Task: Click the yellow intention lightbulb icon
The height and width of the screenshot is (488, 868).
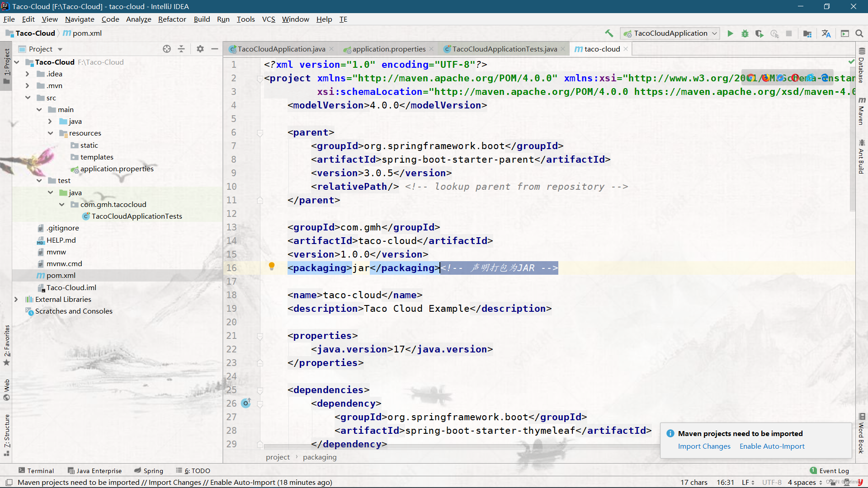Action: coord(272,266)
